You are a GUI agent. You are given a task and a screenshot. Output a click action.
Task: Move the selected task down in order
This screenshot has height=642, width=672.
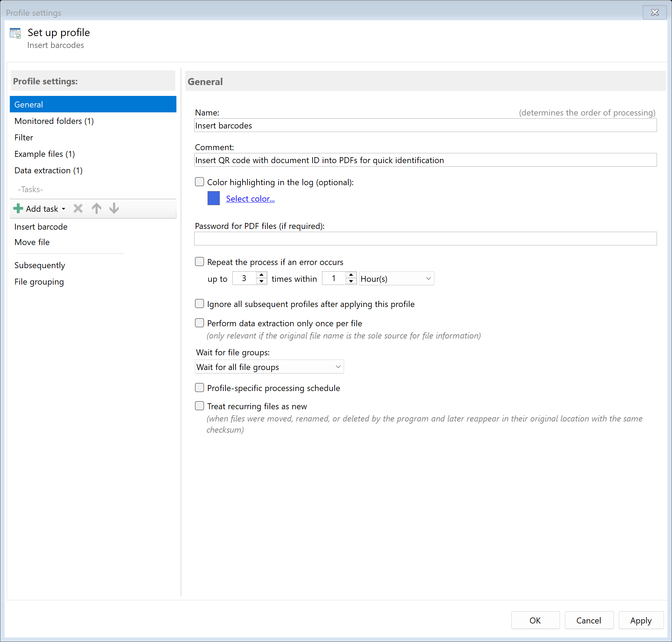[x=114, y=208]
